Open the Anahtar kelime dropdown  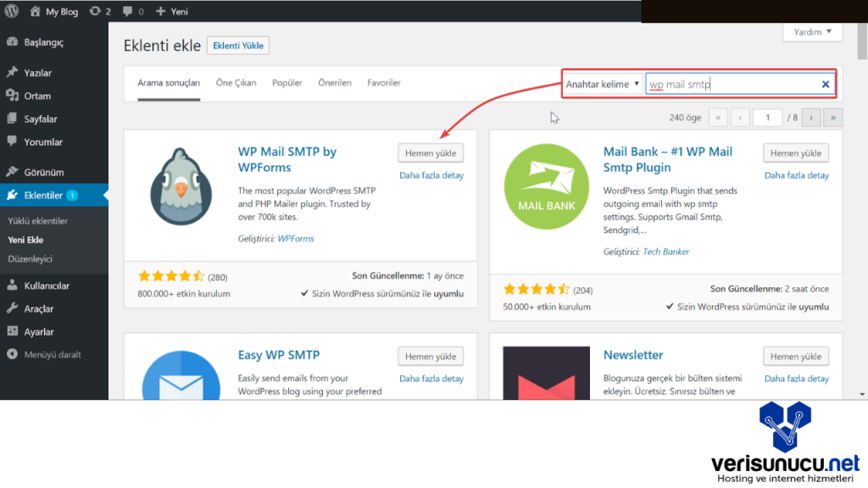click(x=603, y=84)
